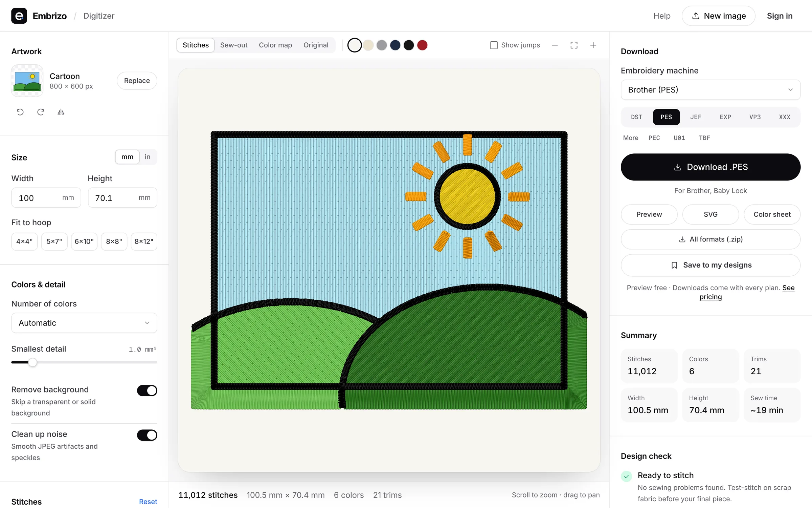Click the Width input field
The width and height of the screenshot is (812, 508).
(46, 198)
